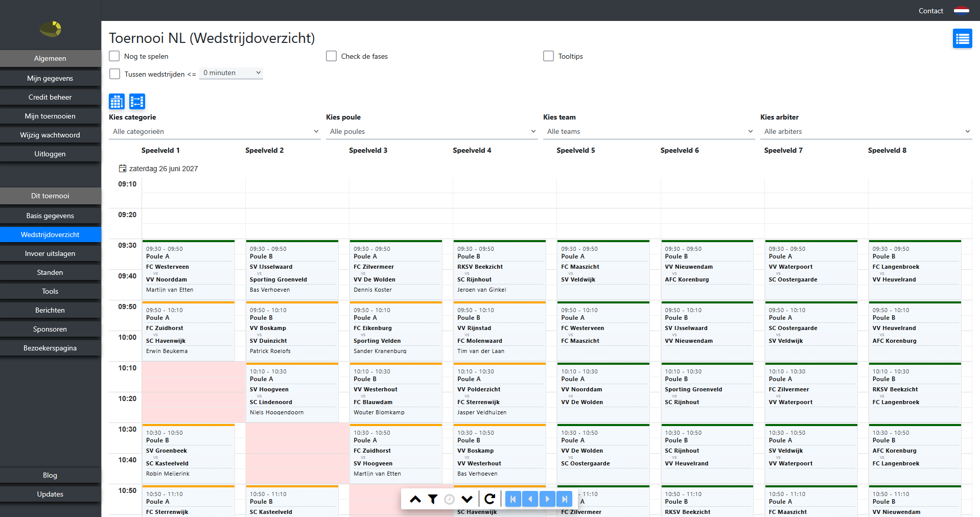
Task: Check the Tussen wedstrijden checkbox
Action: [115, 74]
